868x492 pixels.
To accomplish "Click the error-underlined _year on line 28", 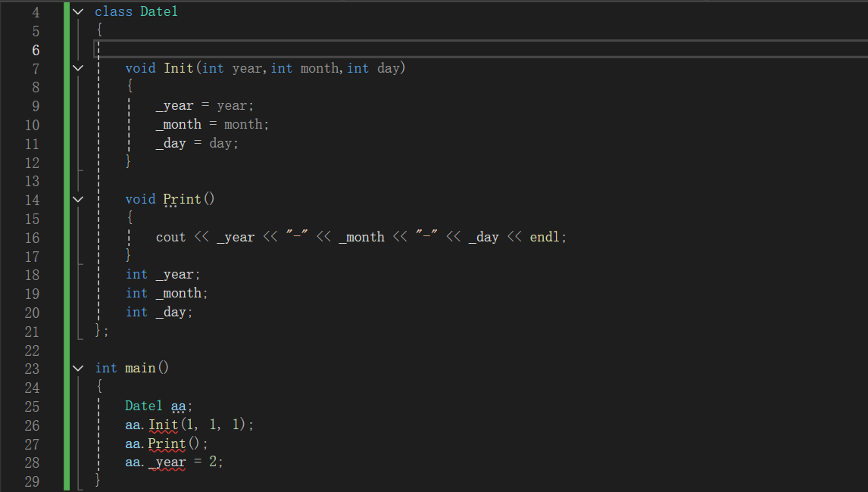I will [x=167, y=462].
